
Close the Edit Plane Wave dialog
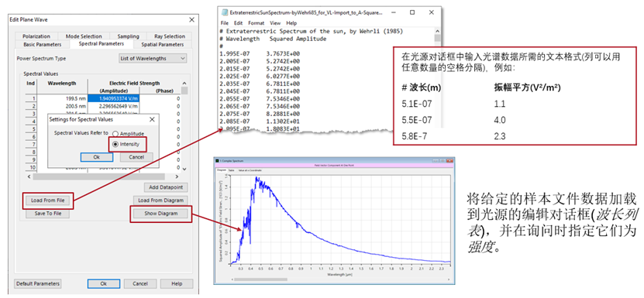pyautogui.click(x=191, y=20)
